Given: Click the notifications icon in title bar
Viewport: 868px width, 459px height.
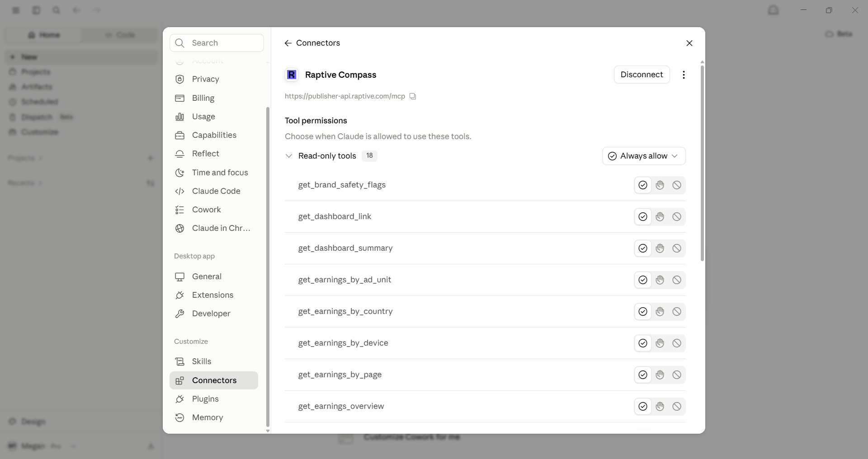Looking at the screenshot, I should tap(774, 10).
